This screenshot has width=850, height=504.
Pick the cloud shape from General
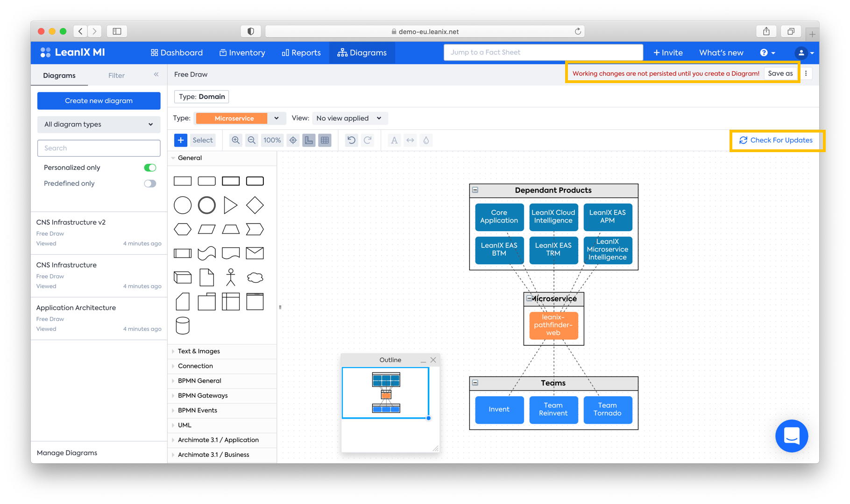(x=255, y=278)
